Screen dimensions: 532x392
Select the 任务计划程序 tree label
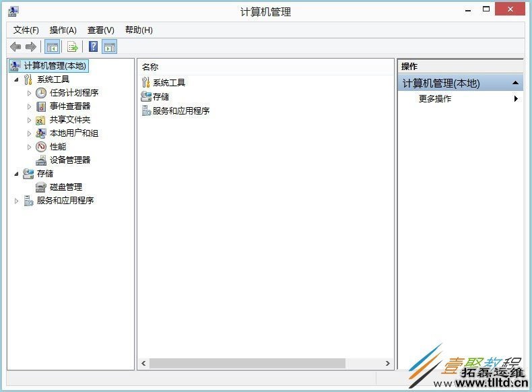click(x=74, y=93)
